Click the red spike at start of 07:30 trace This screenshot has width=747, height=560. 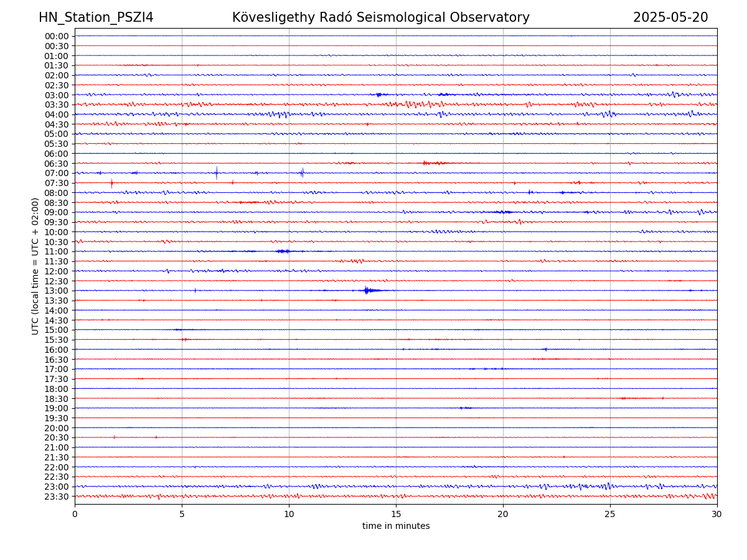(x=111, y=183)
